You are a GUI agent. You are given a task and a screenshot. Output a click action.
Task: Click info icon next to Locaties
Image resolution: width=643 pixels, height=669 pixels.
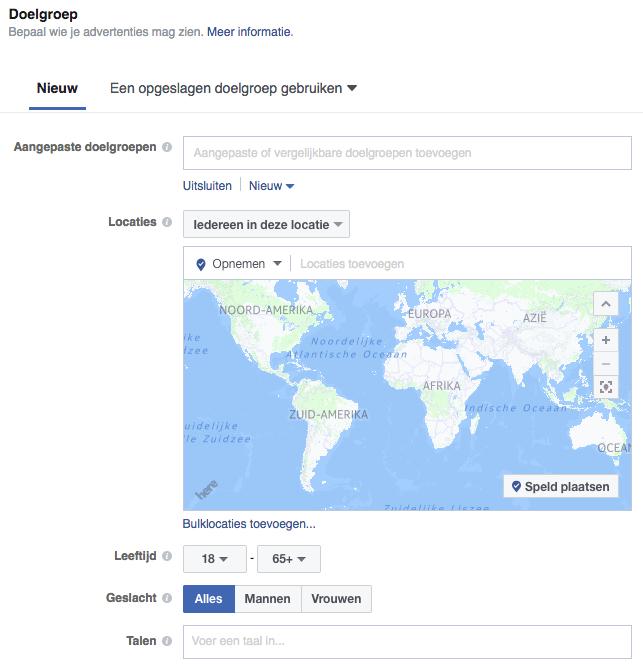tap(167, 223)
